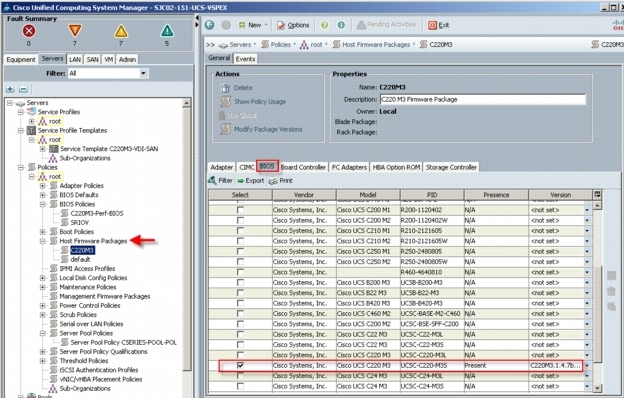Image resolution: width=624 pixels, height=398 pixels.
Task: Switch to the SAN tab
Action: (x=93, y=59)
